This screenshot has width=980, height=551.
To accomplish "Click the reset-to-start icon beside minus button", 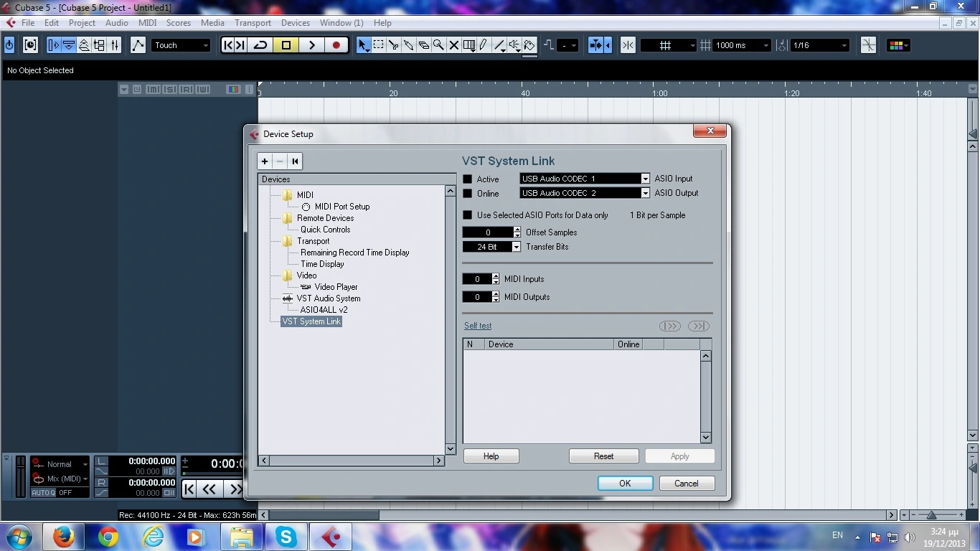I will pos(295,161).
